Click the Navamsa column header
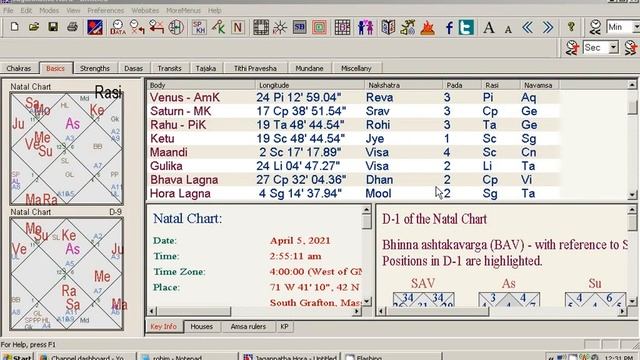 [x=540, y=85]
